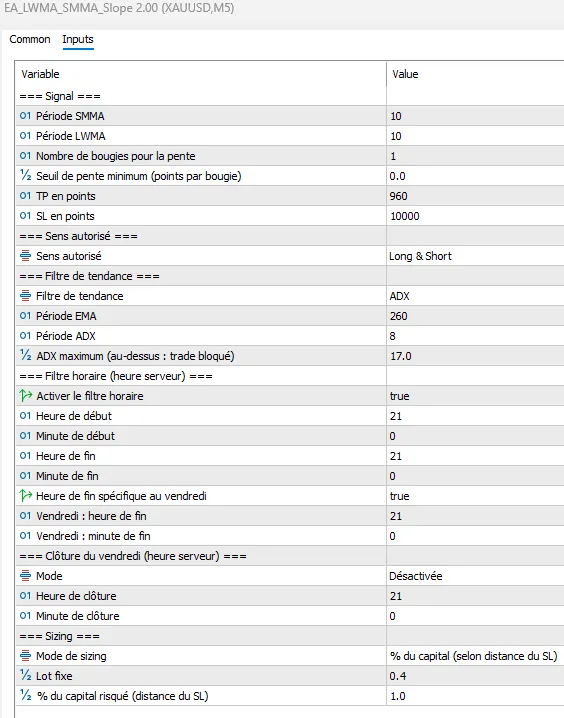Select the Inputs tab
The height and width of the screenshot is (718, 564).
point(78,39)
